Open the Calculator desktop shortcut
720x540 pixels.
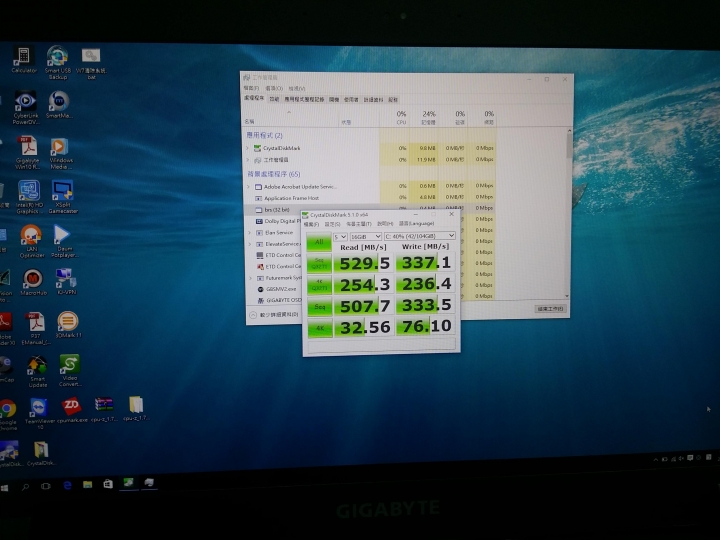23,60
